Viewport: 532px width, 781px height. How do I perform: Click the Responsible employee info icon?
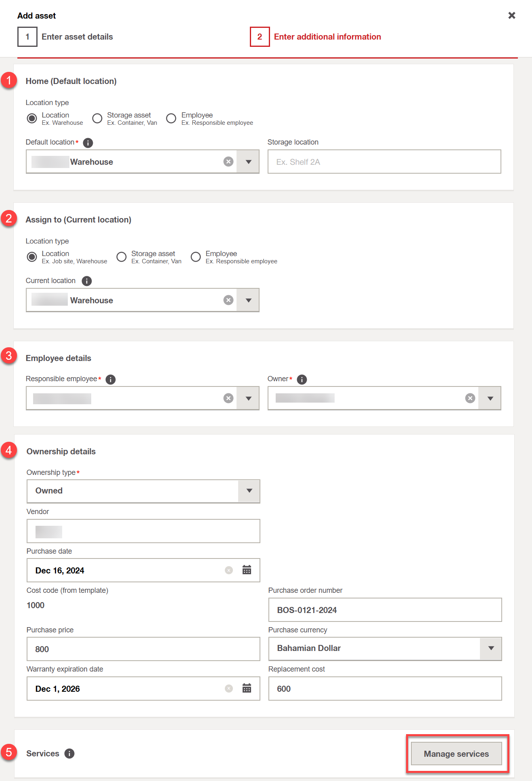click(110, 379)
